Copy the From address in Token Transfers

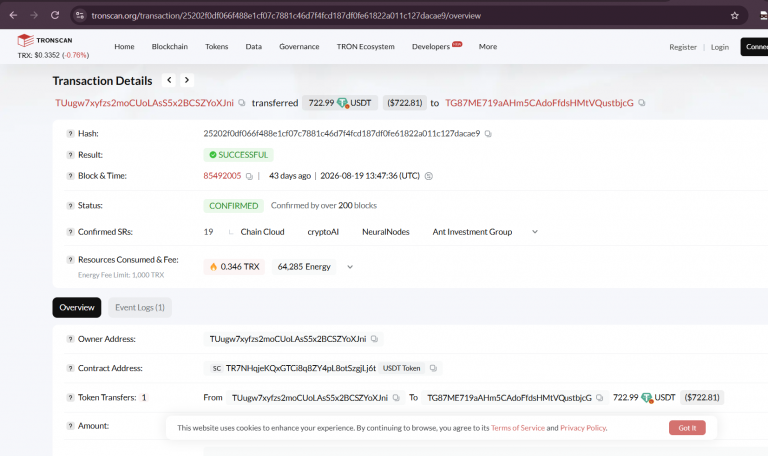tap(396, 398)
